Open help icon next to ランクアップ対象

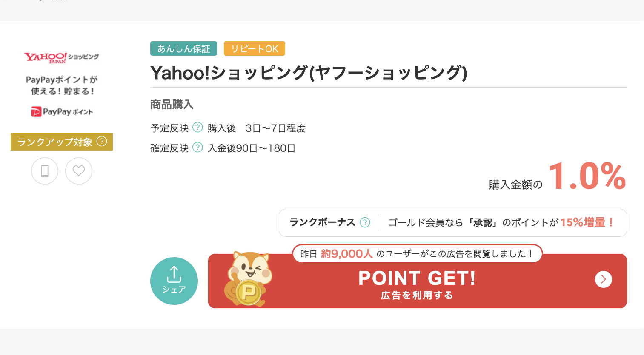pos(102,141)
